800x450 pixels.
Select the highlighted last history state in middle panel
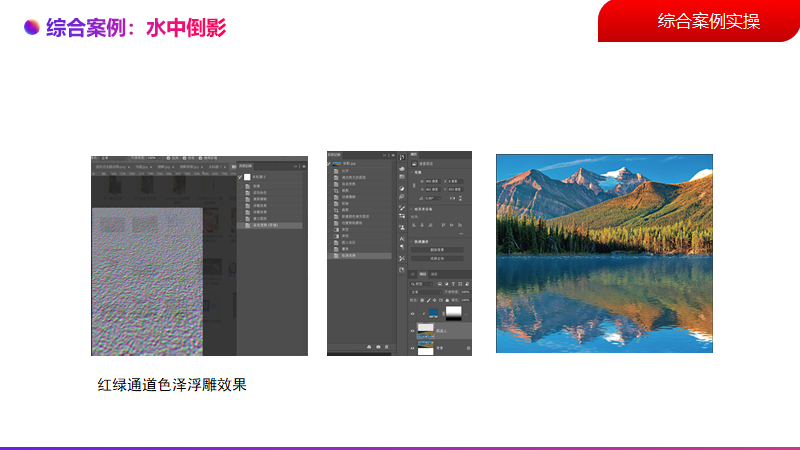(x=360, y=256)
